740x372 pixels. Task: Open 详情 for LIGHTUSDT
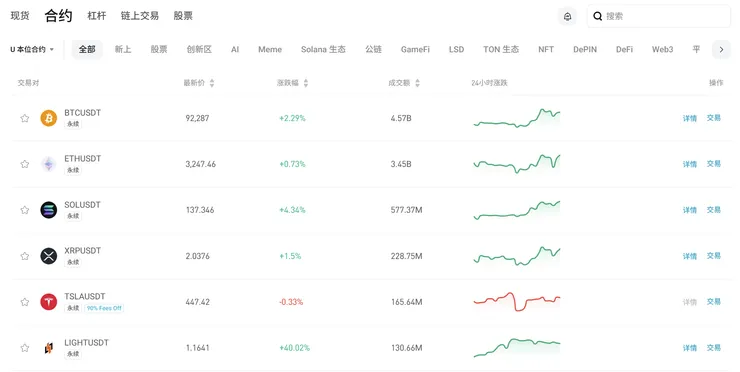(690, 348)
